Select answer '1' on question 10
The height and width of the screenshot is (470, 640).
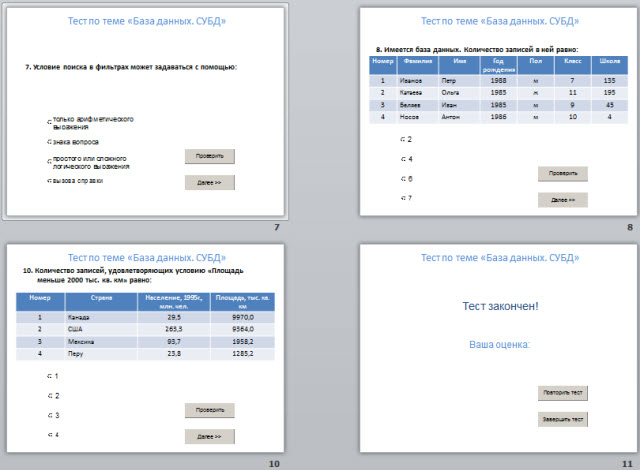pos(50,376)
